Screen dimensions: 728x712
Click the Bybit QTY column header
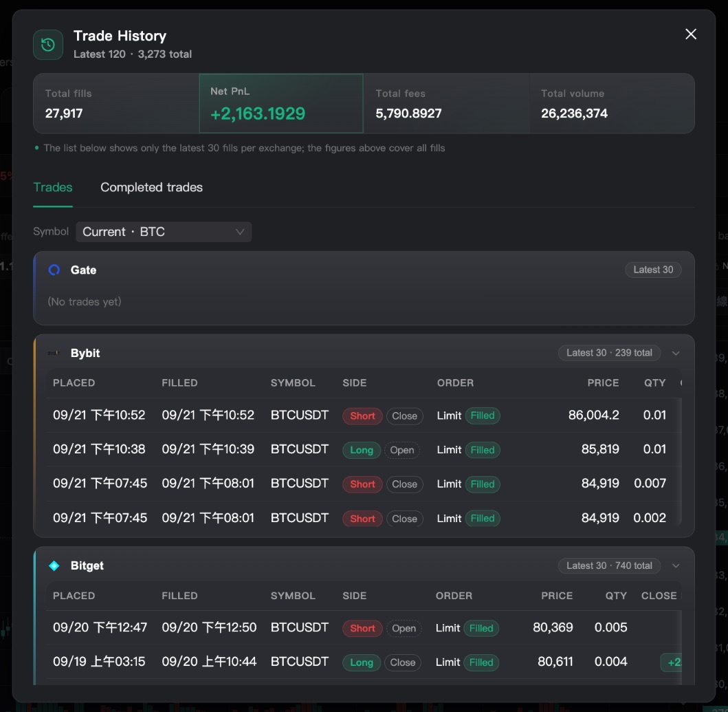coord(654,383)
